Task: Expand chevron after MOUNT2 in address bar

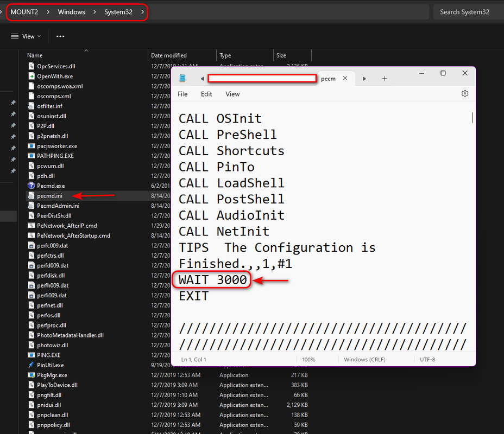Action: [x=48, y=12]
